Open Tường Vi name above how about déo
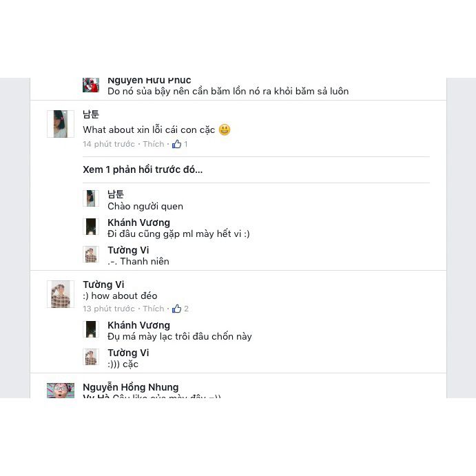Viewport: 476px width, 476px height. pyautogui.click(x=103, y=284)
